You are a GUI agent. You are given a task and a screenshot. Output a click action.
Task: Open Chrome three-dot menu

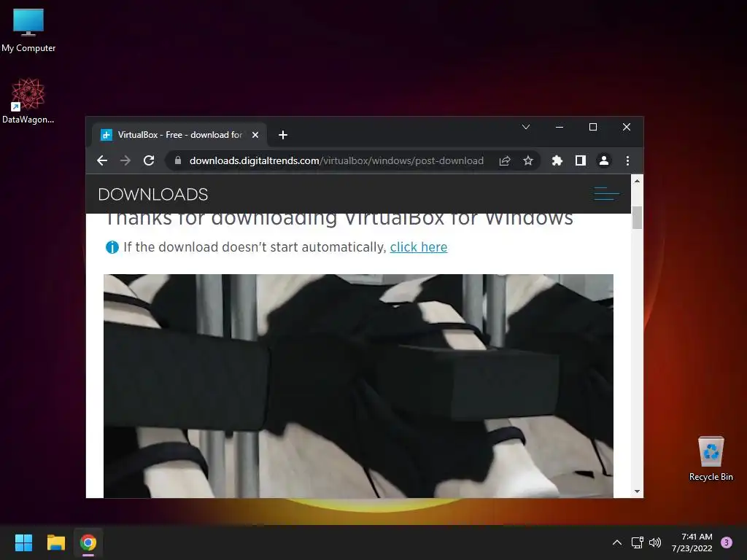point(627,160)
